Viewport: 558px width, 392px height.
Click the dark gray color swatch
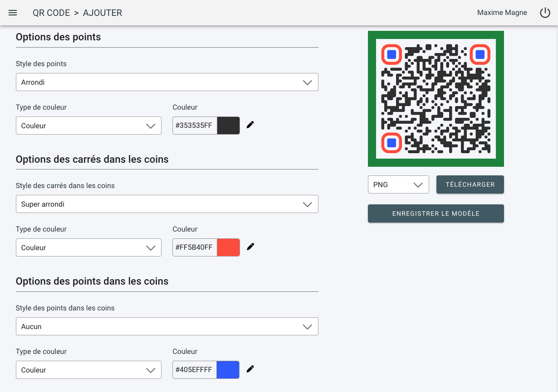click(228, 126)
